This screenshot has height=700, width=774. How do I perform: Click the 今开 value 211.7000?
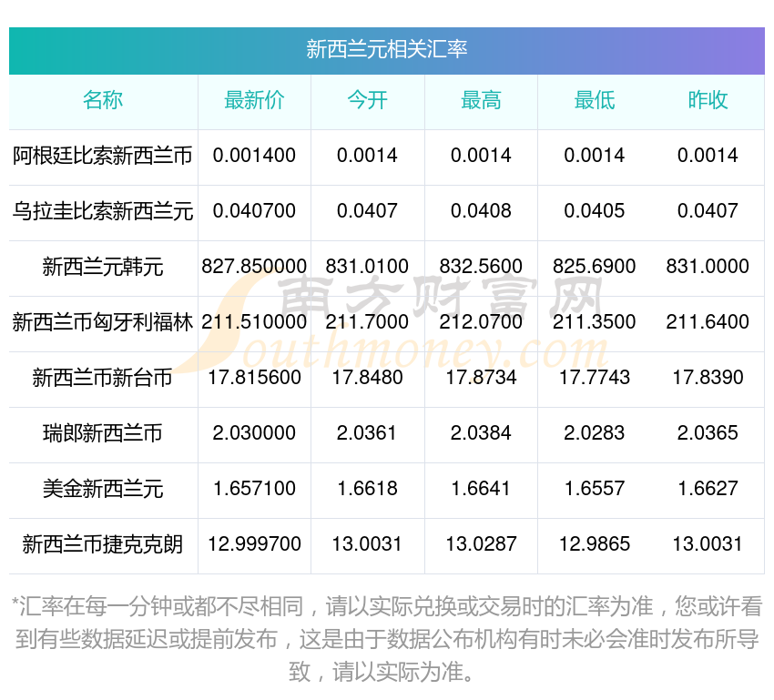pyautogui.click(x=367, y=322)
